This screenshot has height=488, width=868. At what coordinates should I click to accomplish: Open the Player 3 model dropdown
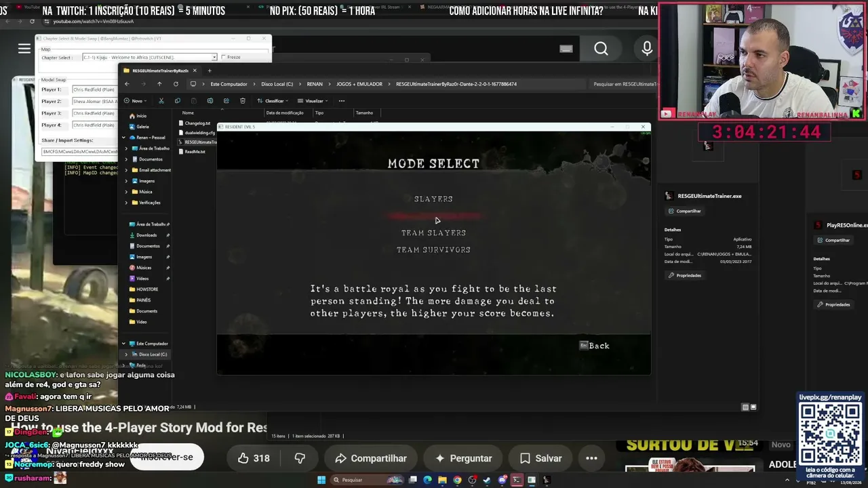[95, 113]
